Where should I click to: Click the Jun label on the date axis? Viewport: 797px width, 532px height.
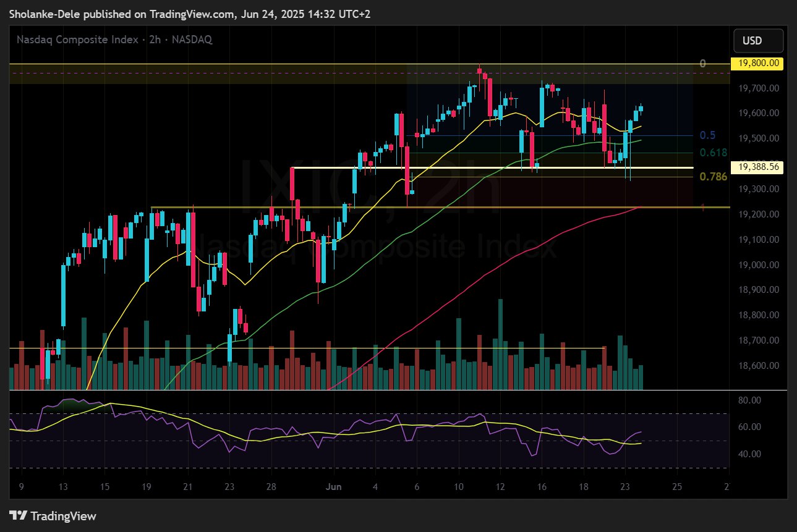click(333, 487)
